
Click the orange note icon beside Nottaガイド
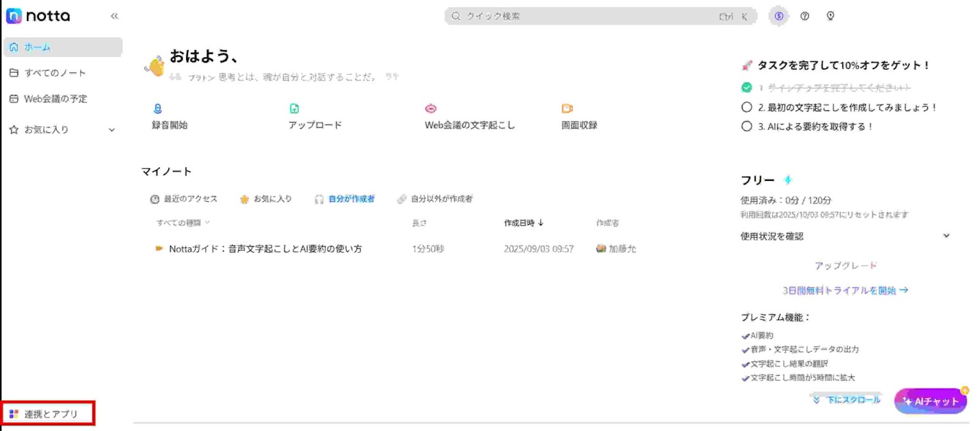coord(159,249)
